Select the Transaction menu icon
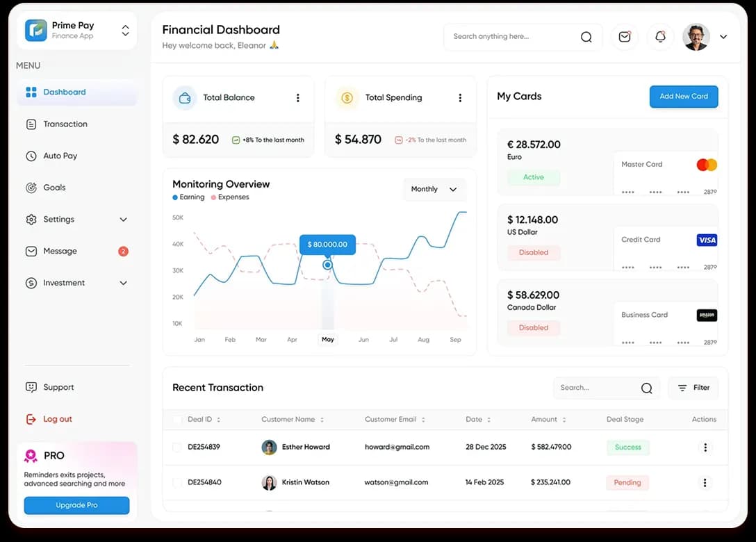 point(30,124)
